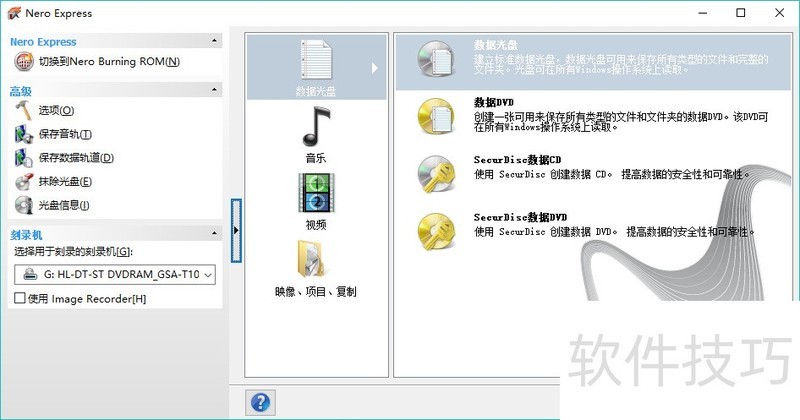Click the Nero Express panel heading
The height and width of the screenshot is (420, 800).
[x=43, y=42]
